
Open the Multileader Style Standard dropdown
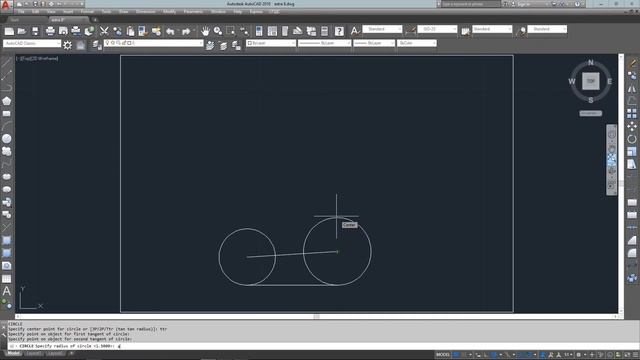(547, 29)
